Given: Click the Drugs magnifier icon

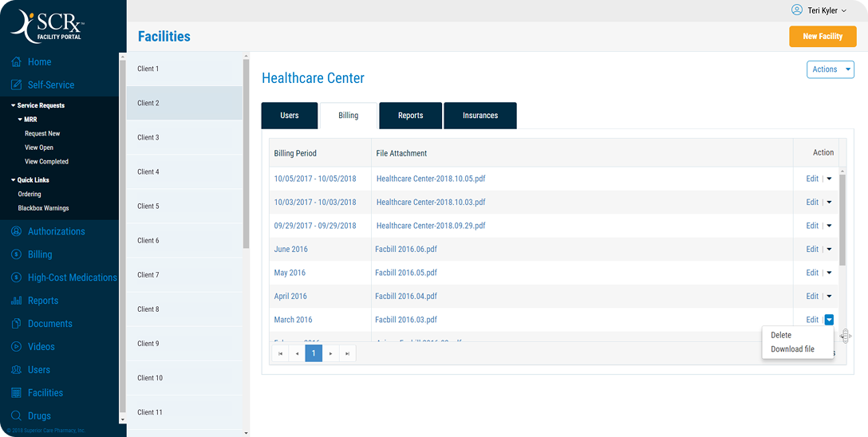Looking at the screenshot, I should (x=17, y=416).
